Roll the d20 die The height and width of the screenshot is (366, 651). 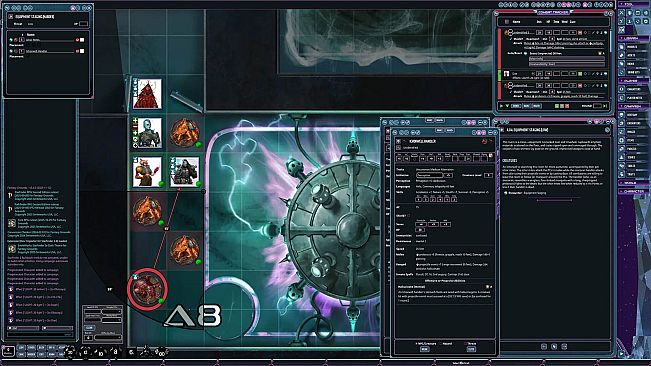pos(70,351)
